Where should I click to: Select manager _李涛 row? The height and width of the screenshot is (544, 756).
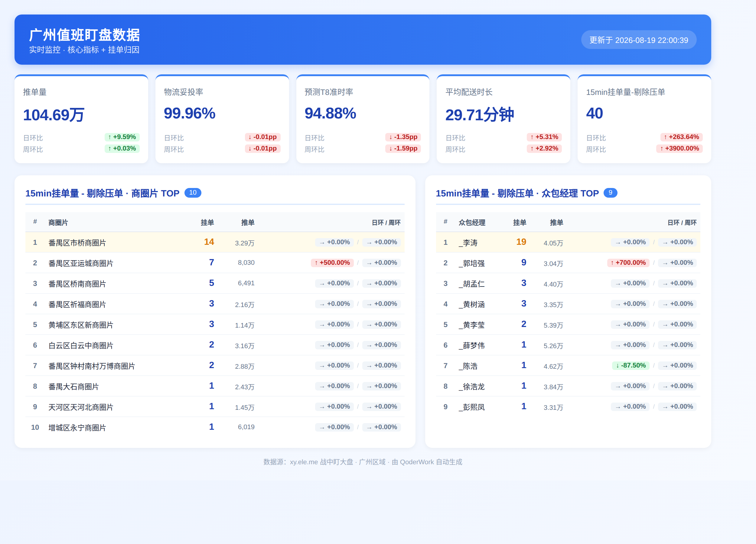[x=568, y=242]
